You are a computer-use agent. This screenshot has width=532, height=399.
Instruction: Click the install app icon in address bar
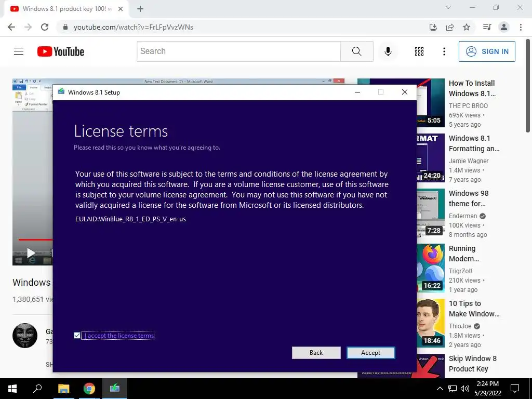tap(433, 27)
